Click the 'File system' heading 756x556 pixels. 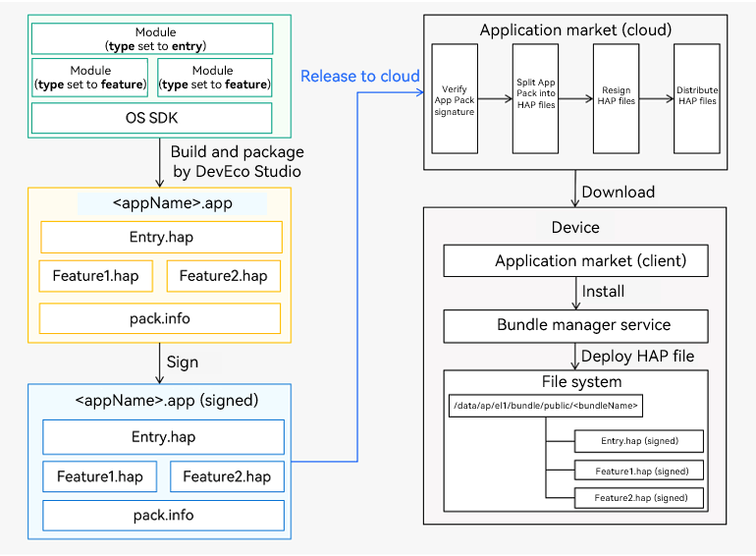[581, 382]
